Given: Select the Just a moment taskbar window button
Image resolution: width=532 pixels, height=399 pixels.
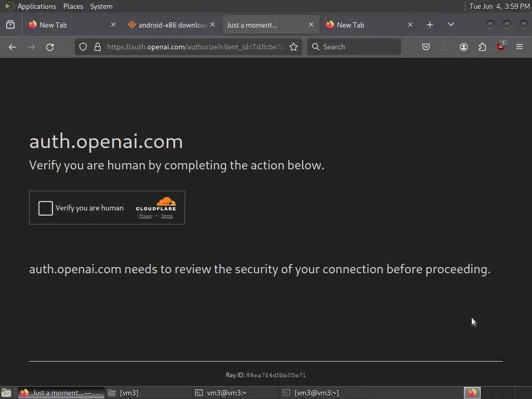Looking at the screenshot, I should coord(61,393).
